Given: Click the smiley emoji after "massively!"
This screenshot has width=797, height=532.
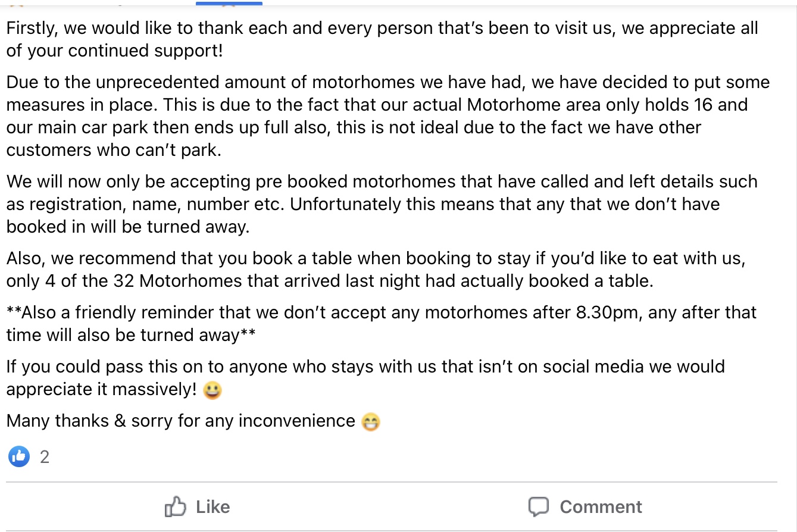Looking at the screenshot, I should pyautogui.click(x=212, y=390).
